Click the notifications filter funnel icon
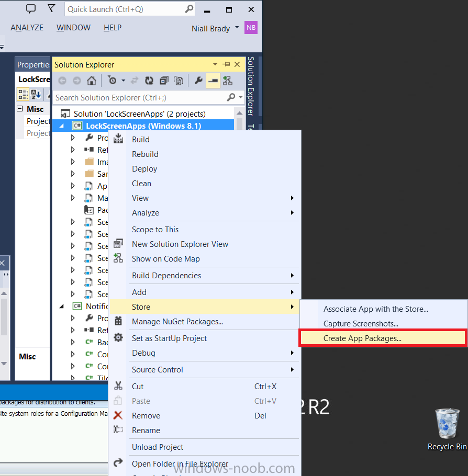 tap(51, 8)
